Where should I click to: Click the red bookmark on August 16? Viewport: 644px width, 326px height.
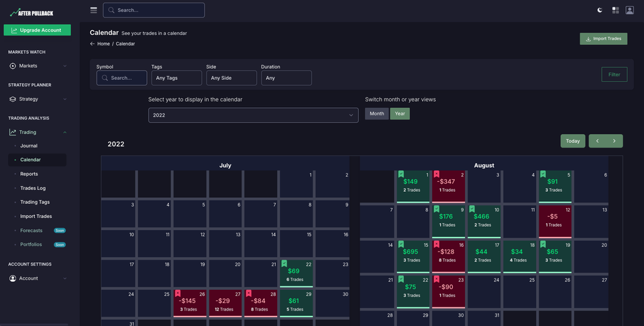tap(436, 245)
